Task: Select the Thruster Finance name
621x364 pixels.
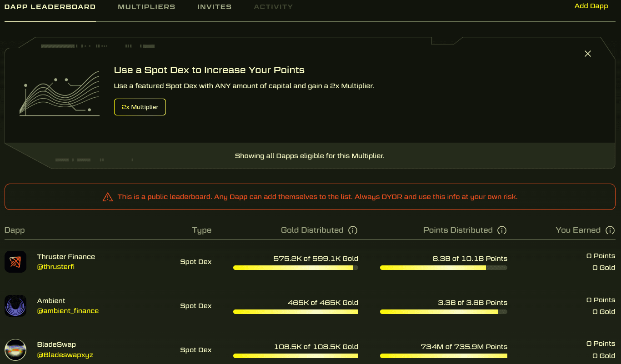Action: (x=66, y=257)
